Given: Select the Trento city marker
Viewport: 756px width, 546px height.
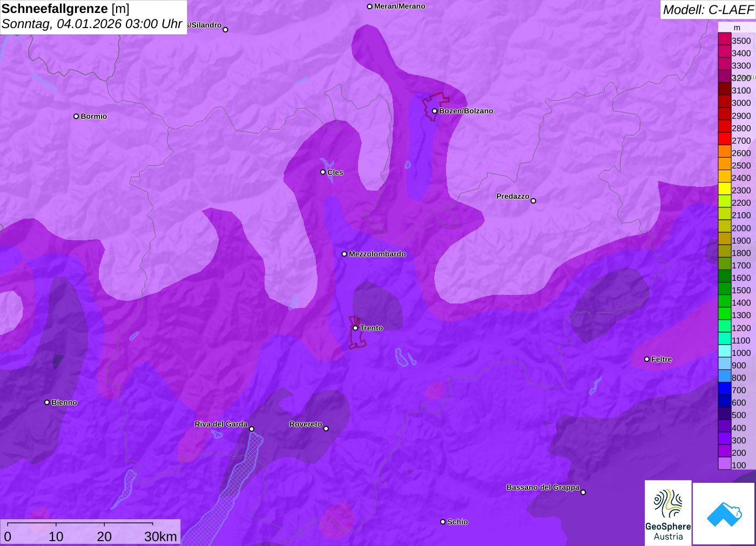Looking at the screenshot, I should [x=355, y=328].
